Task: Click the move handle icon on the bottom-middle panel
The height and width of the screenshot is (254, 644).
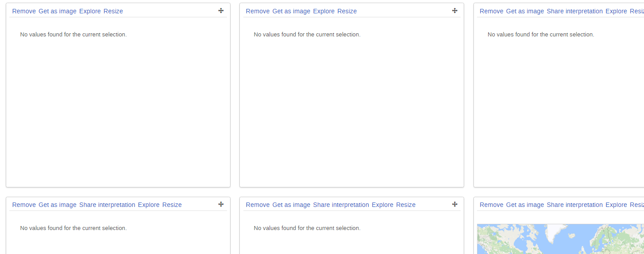Action: click(x=454, y=204)
